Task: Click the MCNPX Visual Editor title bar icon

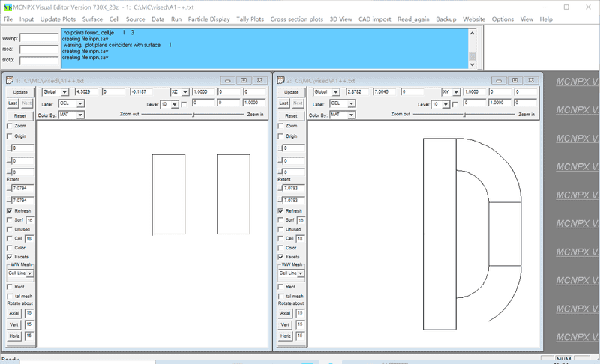Action: pos(7,7)
